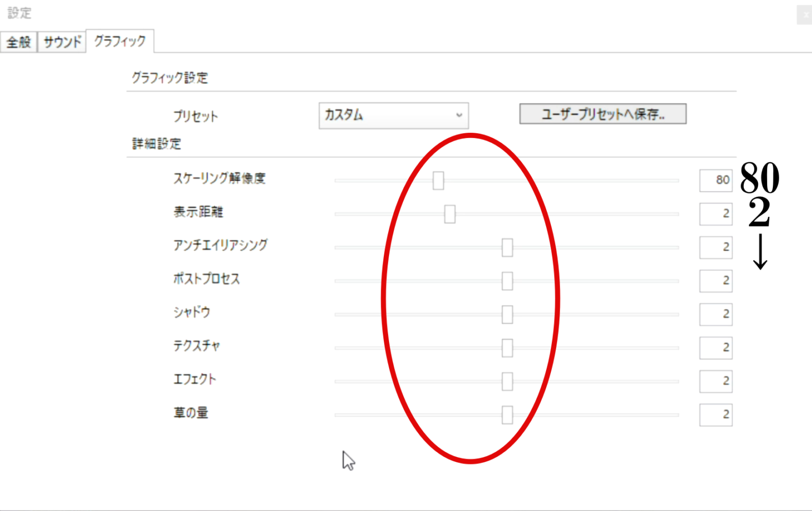Click the 表示距離 value input field

[x=715, y=214]
